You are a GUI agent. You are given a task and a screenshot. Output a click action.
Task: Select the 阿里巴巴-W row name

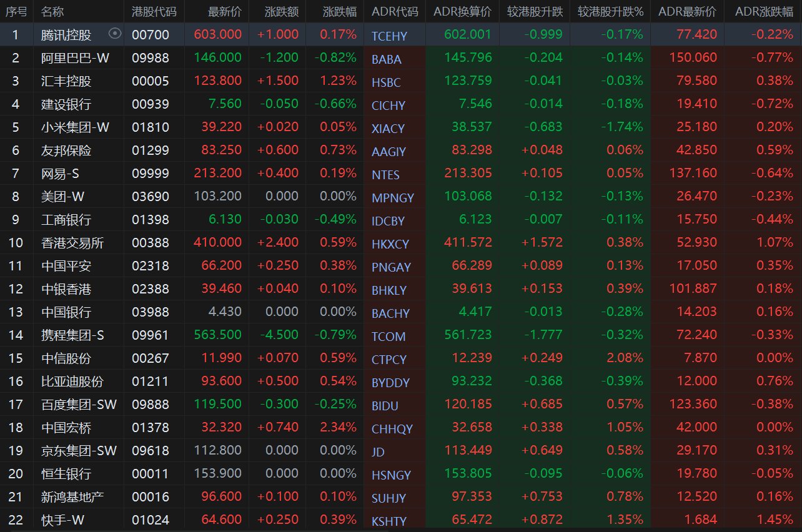(75, 58)
